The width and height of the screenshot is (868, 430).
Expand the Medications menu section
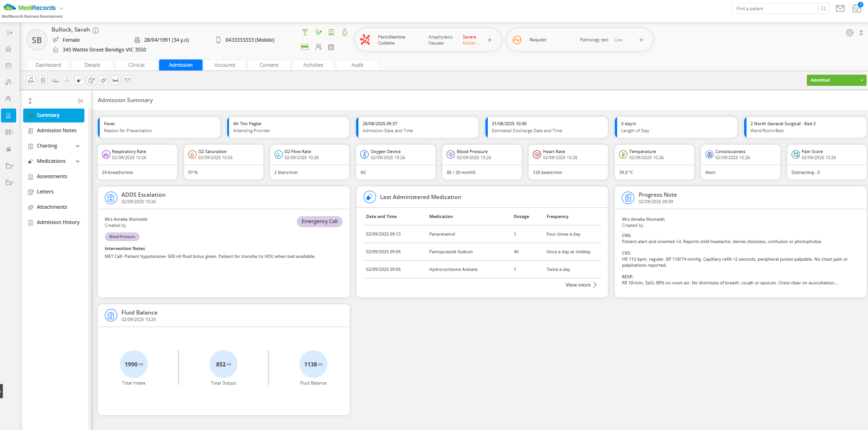point(77,161)
